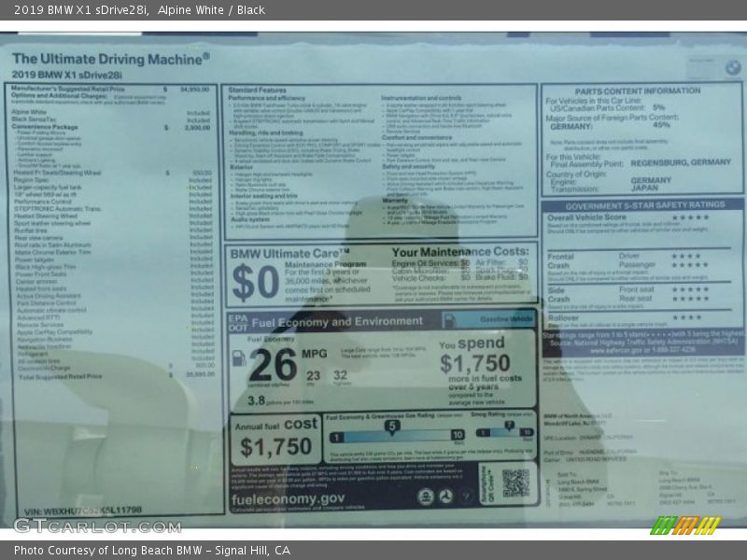Click 'The Ultimate Driving Machine' heading
Screen dimensions: 747x560
(110, 59)
